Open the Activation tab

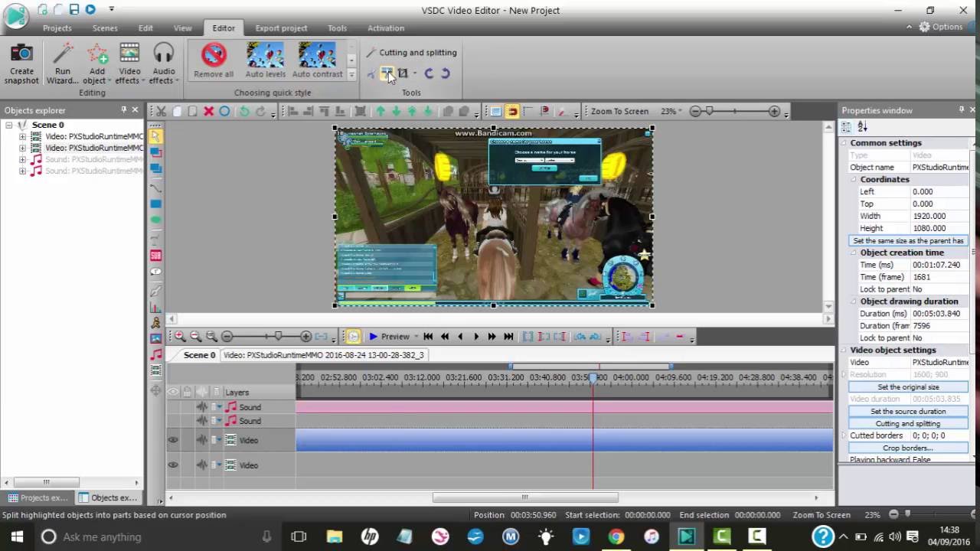click(386, 28)
